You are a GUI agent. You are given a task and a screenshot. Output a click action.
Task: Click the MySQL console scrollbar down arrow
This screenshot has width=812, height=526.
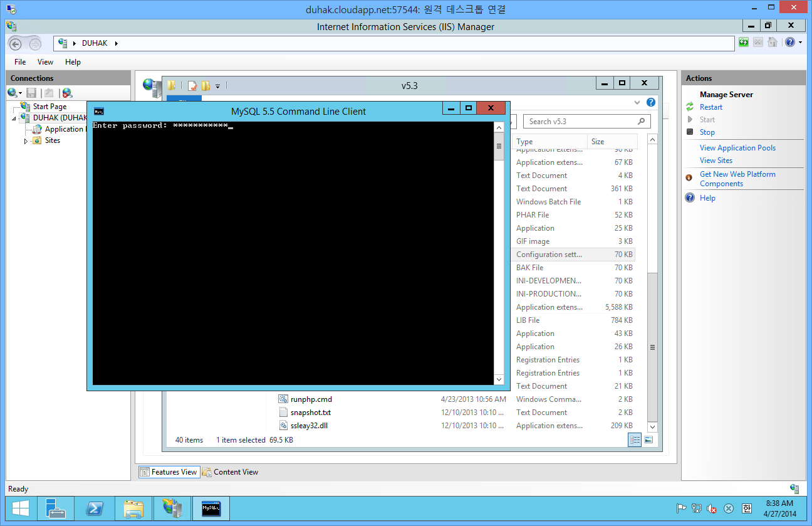[499, 379]
